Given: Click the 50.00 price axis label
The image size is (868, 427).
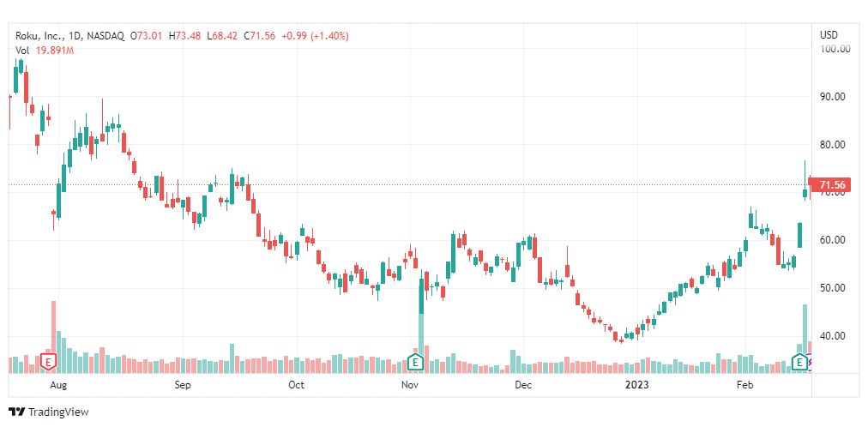Looking at the screenshot, I should [x=833, y=287].
